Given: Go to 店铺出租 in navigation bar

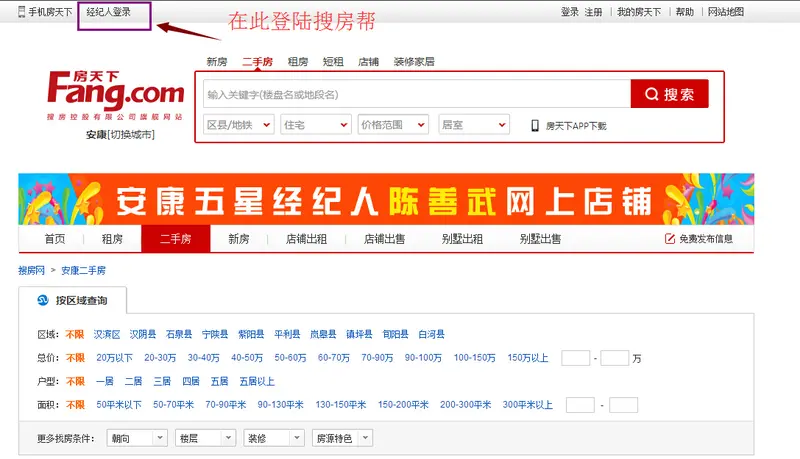Looking at the screenshot, I should click(x=306, y=239).
